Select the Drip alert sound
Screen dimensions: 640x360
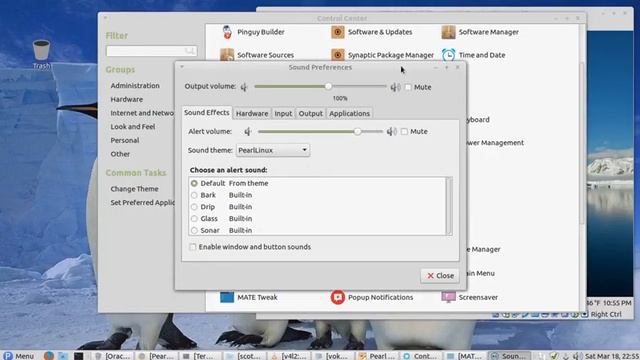tap(194, 207)
